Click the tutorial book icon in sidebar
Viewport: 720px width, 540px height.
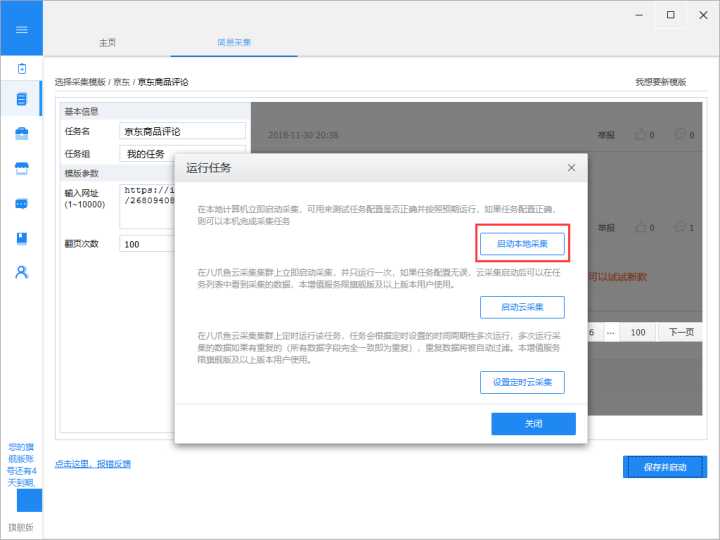pyautogui.click(x=21, y=238)
